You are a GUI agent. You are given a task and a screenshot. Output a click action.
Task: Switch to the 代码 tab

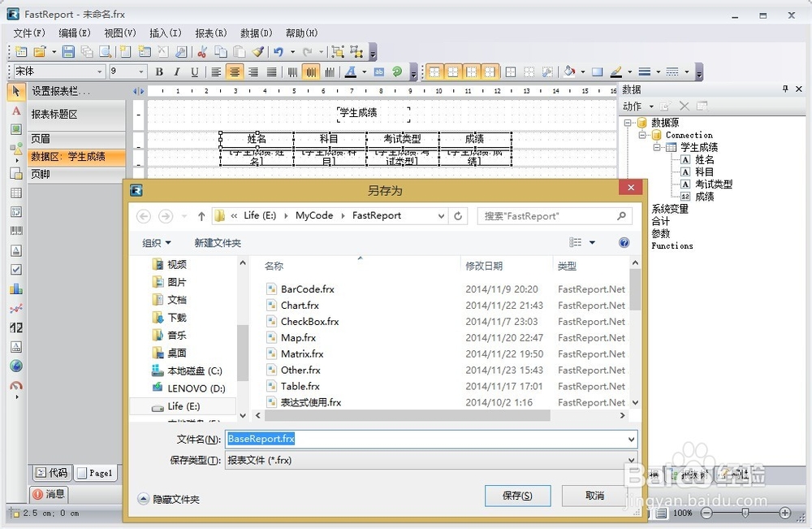tap(51, 472)
